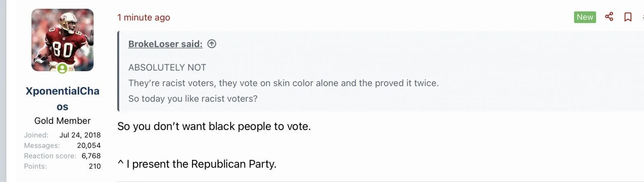The height and width of the screenshot is (182, 644).
Task: Click the partially visible icon right of bookmark
Action: [x=642, y=17]
